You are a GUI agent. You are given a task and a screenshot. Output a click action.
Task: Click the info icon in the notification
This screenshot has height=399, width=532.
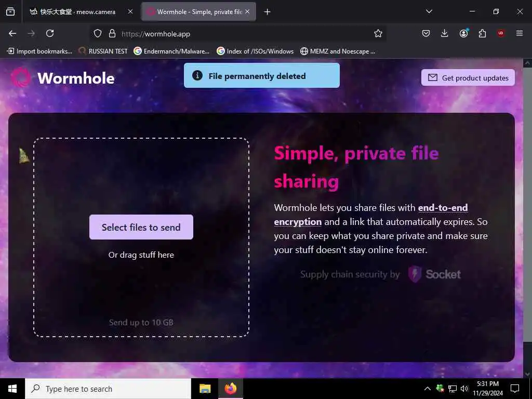[x=197, y=76]
